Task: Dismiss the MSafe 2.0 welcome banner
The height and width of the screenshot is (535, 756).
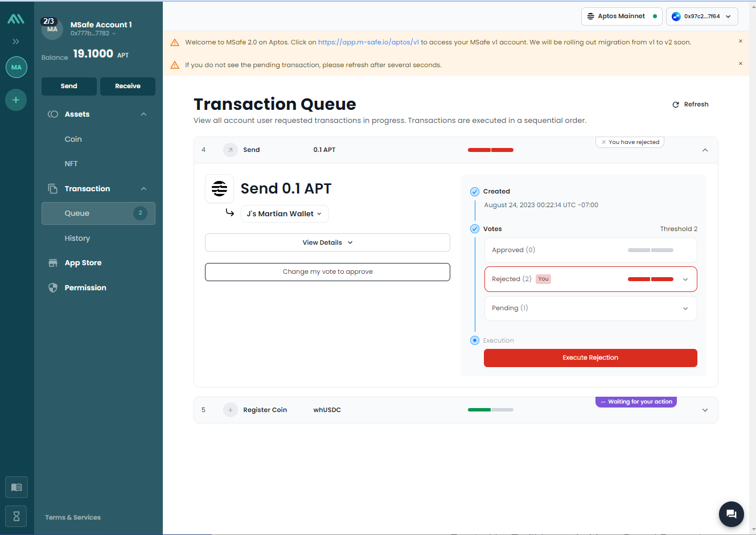Action: point(740,41)
